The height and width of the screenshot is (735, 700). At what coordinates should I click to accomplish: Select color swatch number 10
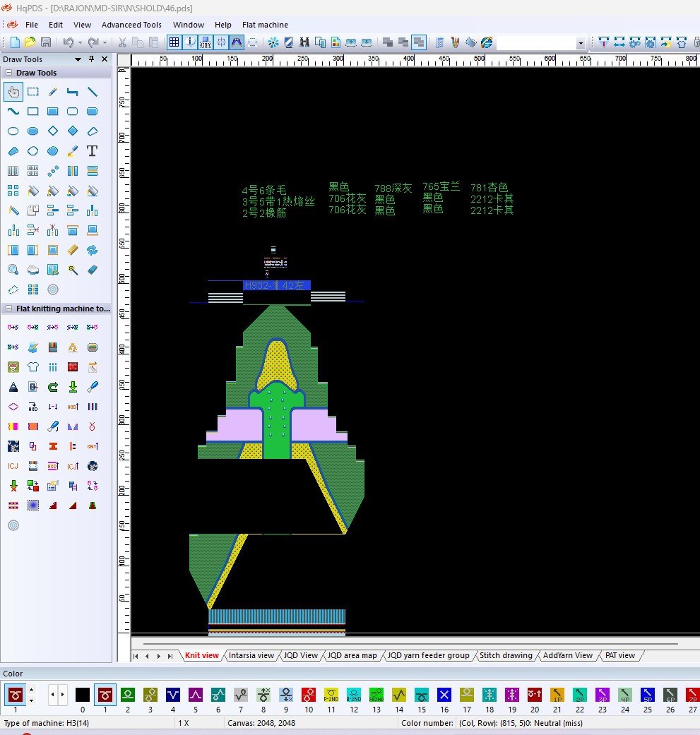pos(308,695)
